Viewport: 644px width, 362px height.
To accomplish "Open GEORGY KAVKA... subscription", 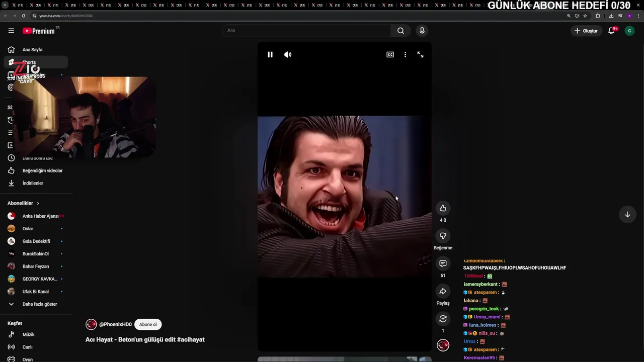I will tap(36, 279).
